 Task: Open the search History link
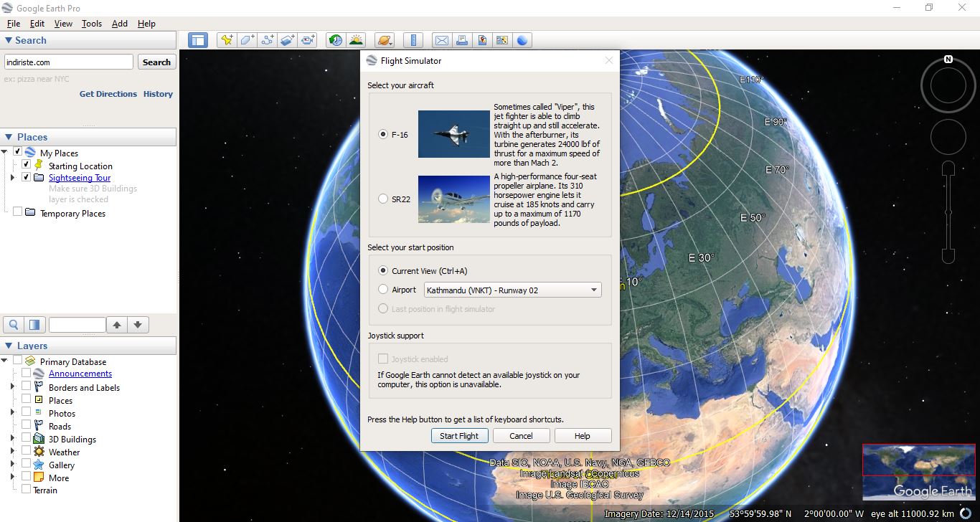tap(158, 94)
